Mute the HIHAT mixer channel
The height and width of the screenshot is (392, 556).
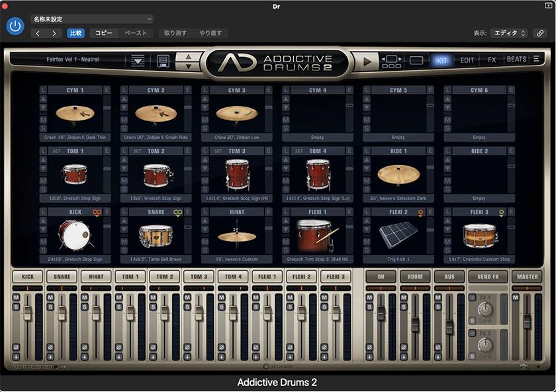pyautogui.click(x=85, y=297)
